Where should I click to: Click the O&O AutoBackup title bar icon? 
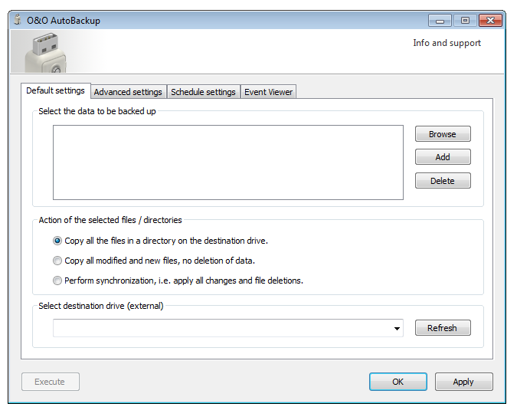18,20
